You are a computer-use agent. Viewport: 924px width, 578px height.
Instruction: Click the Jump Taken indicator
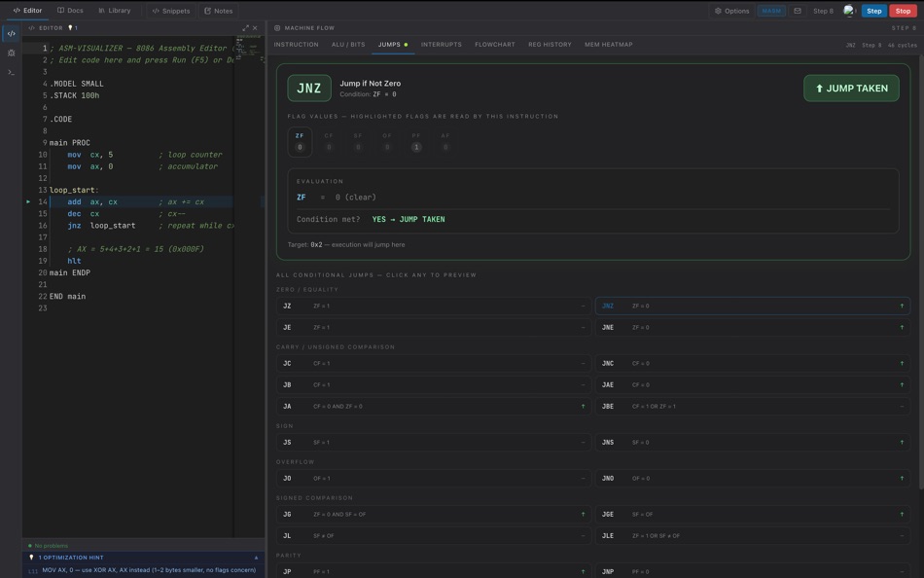(x=851, y=89)
